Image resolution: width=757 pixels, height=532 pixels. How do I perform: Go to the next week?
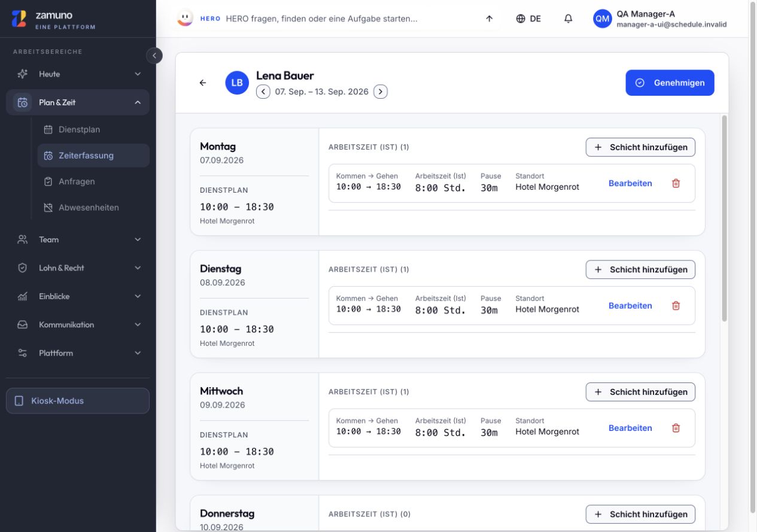[381, 92]
